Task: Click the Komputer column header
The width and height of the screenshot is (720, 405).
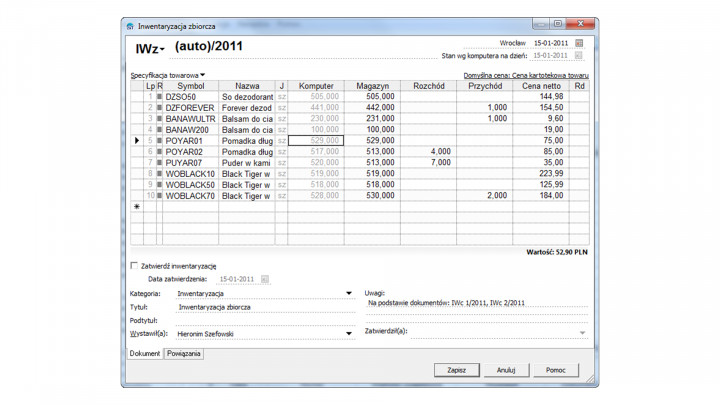Action: pos(316,86)
